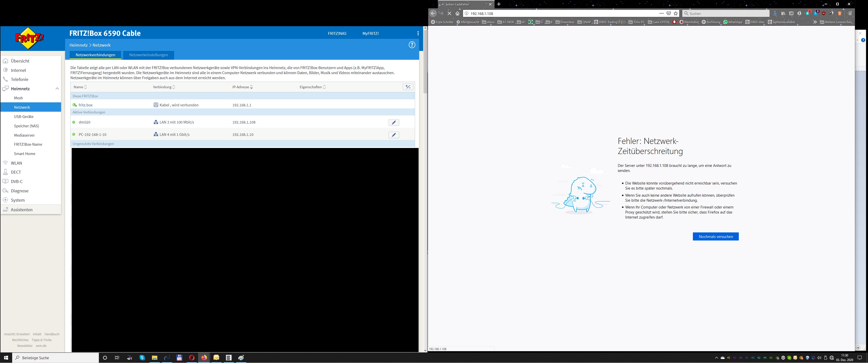Open Skype from the taskbar
Screen dimensions: 868x363
click(x=142, y=358)
